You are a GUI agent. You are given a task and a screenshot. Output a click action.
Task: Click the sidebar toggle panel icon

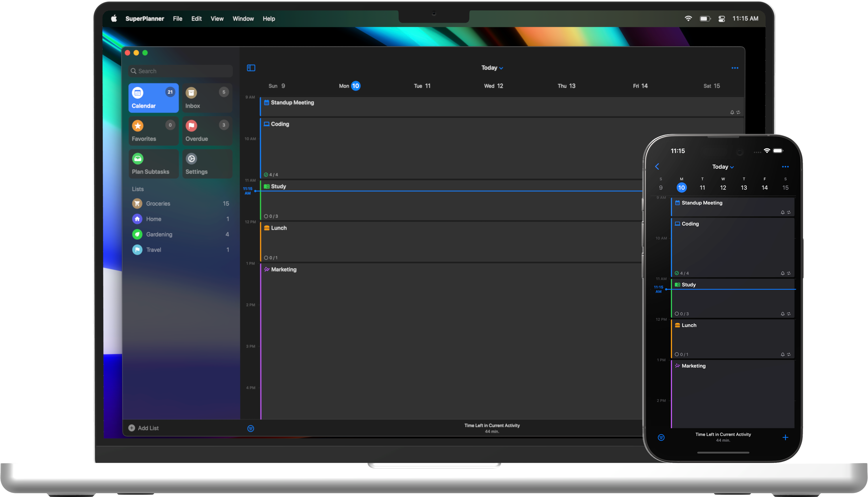[251, 67]
